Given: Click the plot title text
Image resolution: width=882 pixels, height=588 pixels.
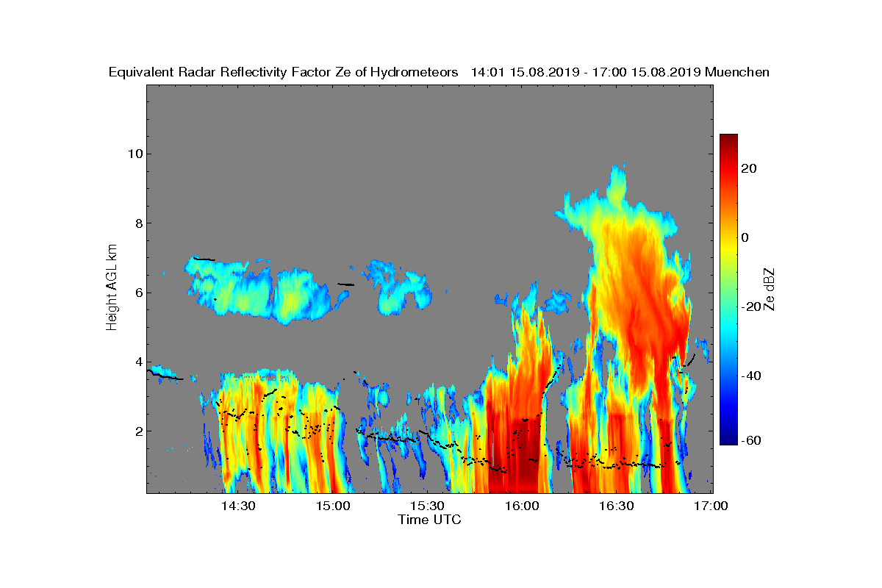Looking at the screenshot, I should (439, 72).
